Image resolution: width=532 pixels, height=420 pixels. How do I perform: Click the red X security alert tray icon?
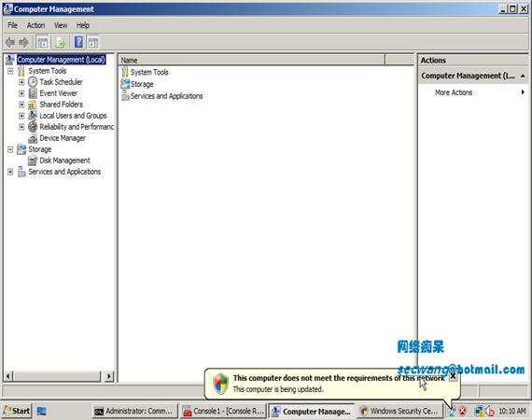463,412
